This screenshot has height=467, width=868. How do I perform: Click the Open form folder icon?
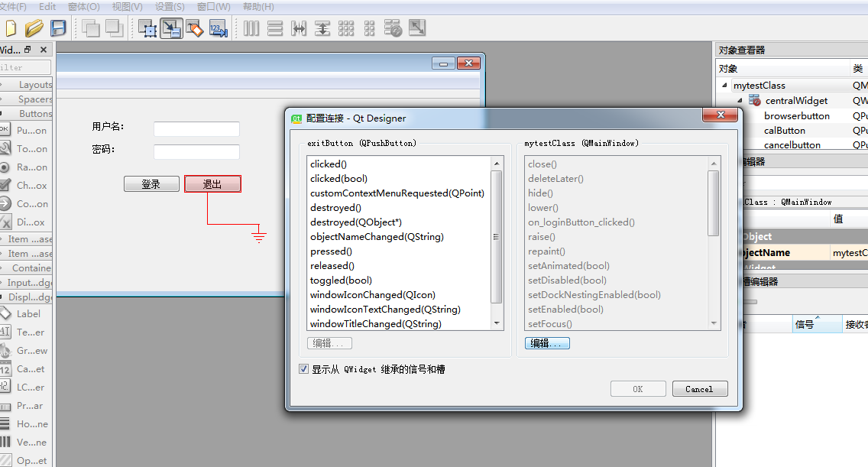point(34,28)
